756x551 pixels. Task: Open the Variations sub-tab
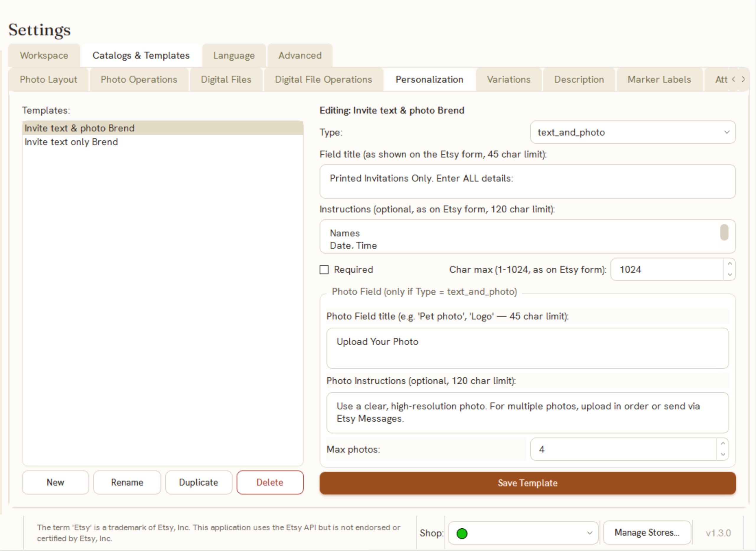(x=509, y=79)
